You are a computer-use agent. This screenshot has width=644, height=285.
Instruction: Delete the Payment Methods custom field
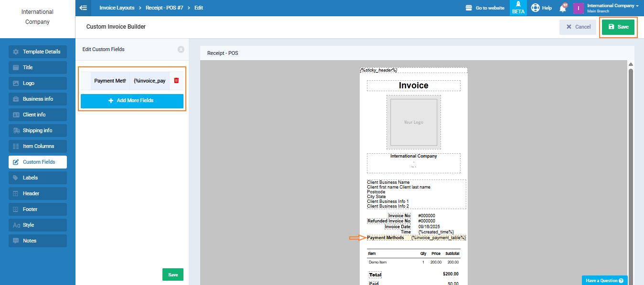click(x=176, y=81)
